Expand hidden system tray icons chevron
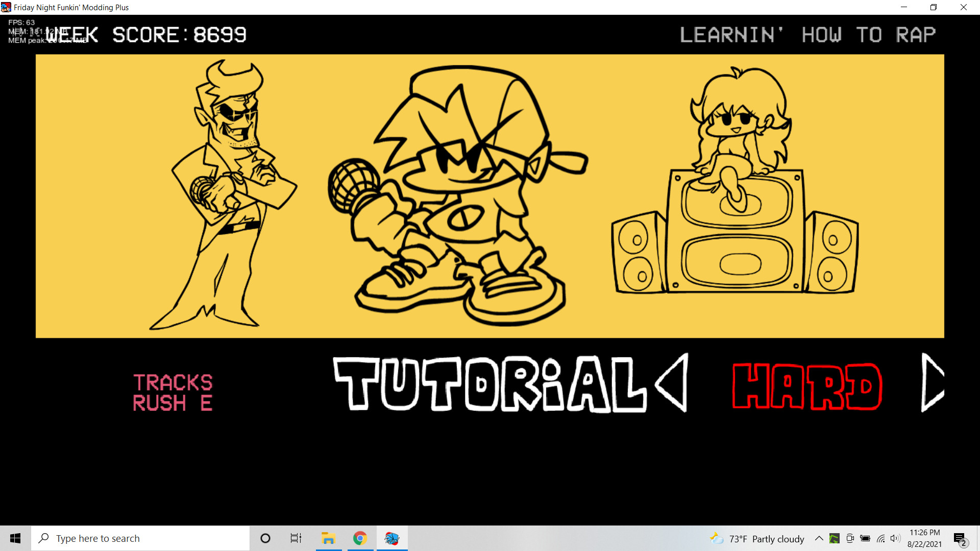 click(x=819, y=538)
